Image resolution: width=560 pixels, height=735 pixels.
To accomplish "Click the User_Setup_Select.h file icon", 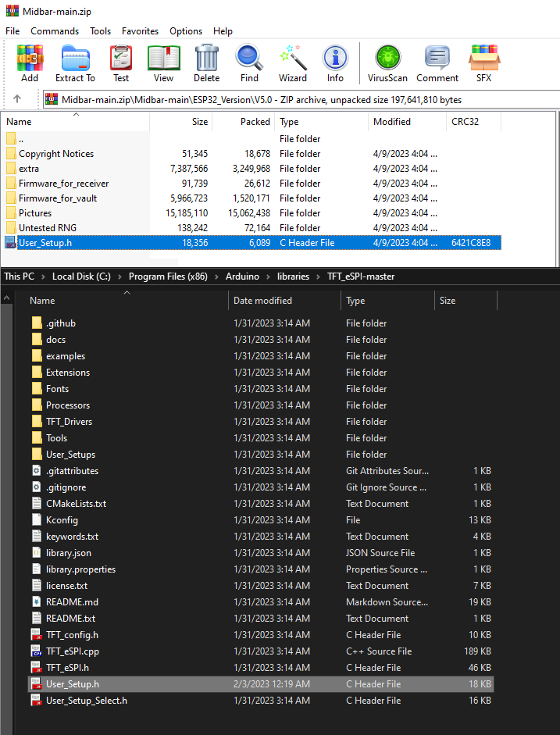I will tap(37, 701).
